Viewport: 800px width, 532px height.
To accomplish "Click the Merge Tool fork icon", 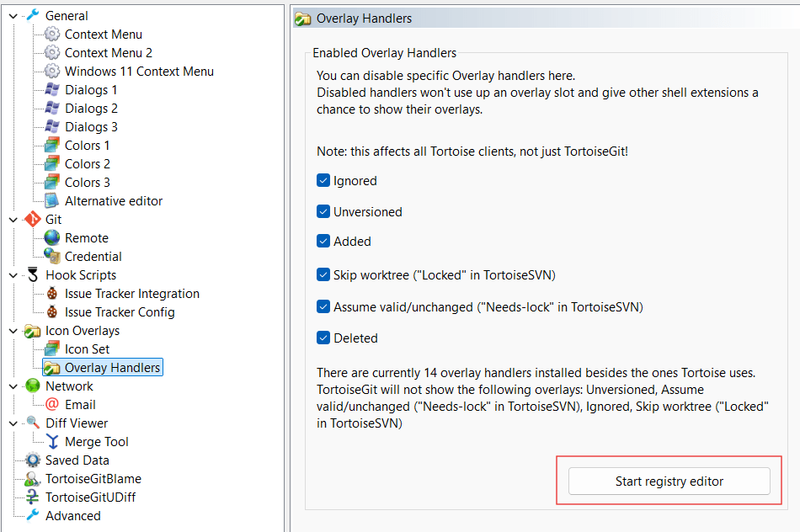I will 52,442.
